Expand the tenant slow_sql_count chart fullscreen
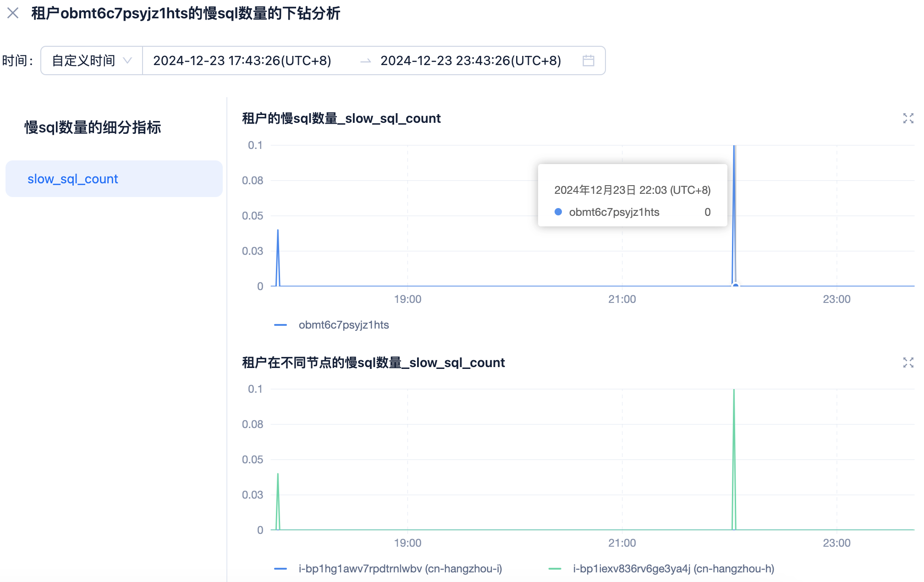The image size is (924, 582). (x=908, y=118)
